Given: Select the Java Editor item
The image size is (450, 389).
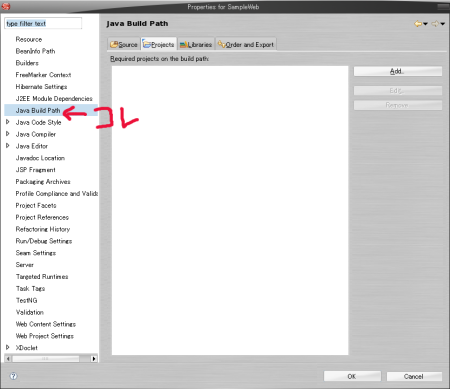Looking at the screenshot, I should point(32,146).
